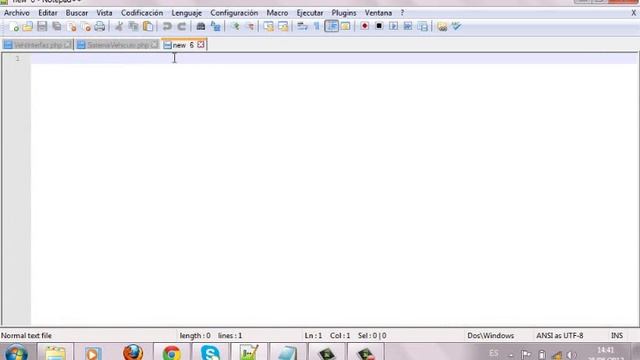Click the volume speaker tray icon
640x360 pixels.
[x=571, y=355]
